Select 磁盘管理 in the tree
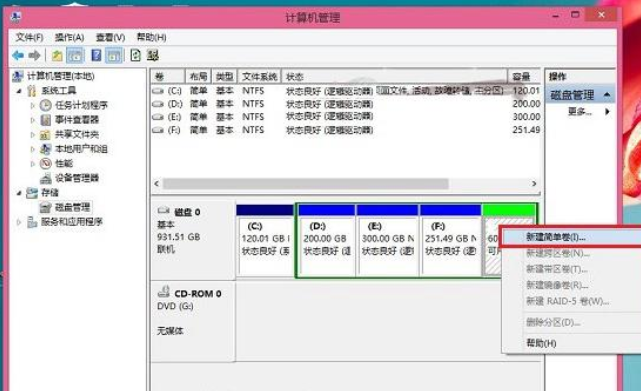The width and height of the screenshot is (641, 391). tap(72, 207)
